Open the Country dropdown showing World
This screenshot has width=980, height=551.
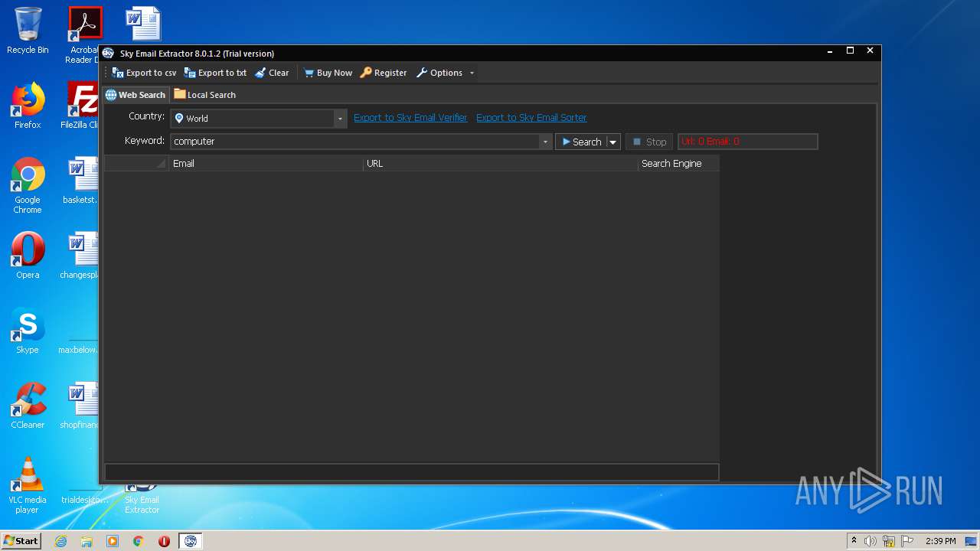point(259,119)
